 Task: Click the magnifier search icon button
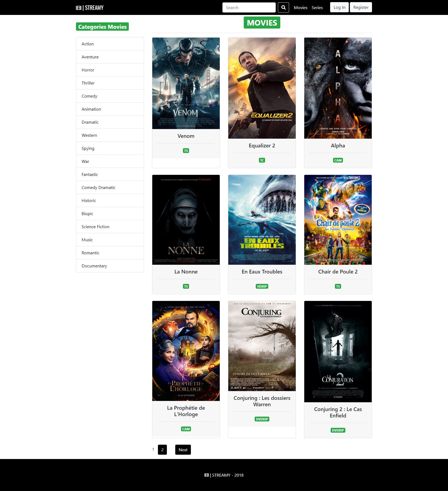283,7
